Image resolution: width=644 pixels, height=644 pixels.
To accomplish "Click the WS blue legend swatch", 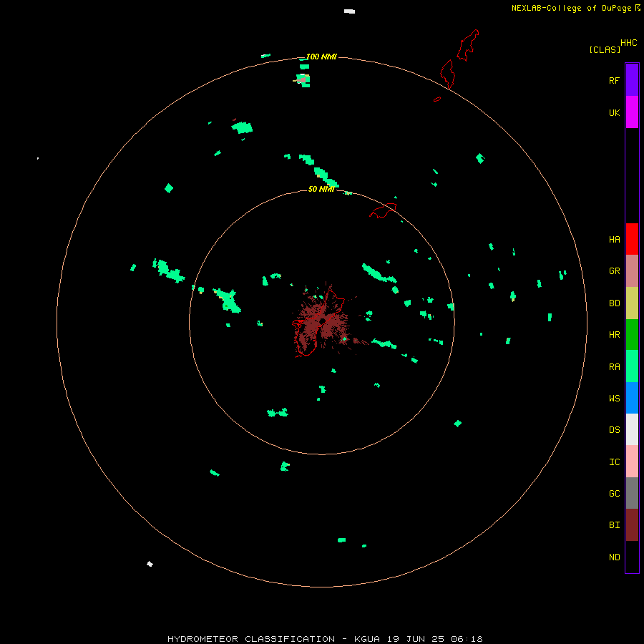I will pos(632,398).
